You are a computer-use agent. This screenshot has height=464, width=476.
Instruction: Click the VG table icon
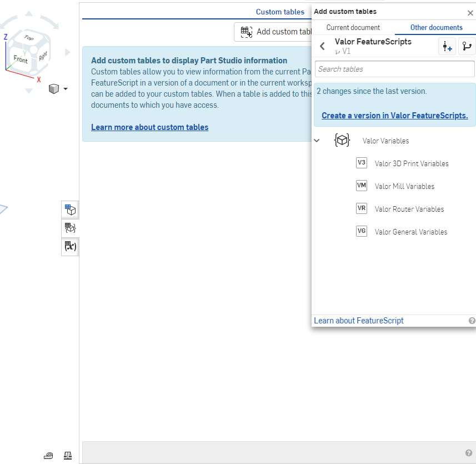coord(361,231)
